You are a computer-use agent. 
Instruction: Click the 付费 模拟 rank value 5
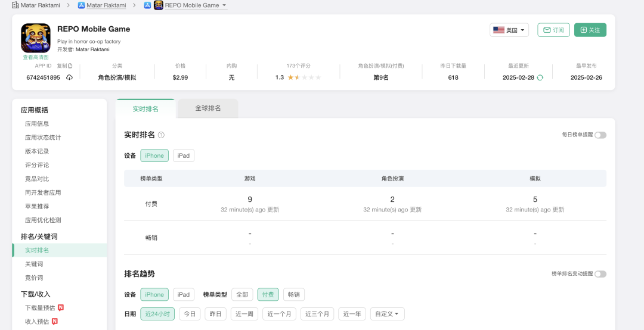(x=535, y=200)
